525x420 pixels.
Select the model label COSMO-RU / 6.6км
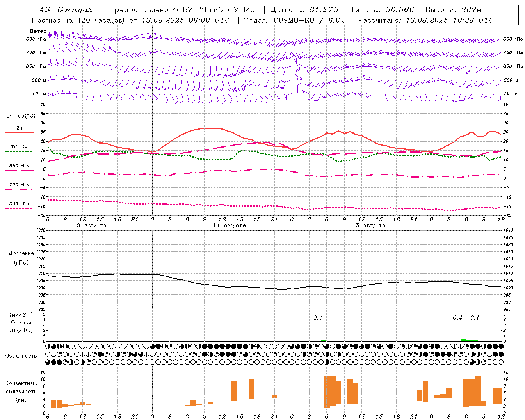[310, 20]
